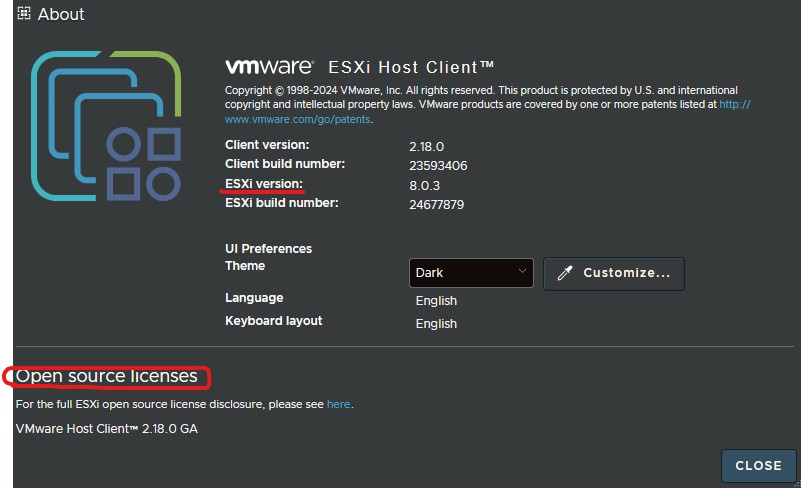Click the ESXi Host Client logo graphic
This screenshot has width=801, height=488.
coord(106,126)
